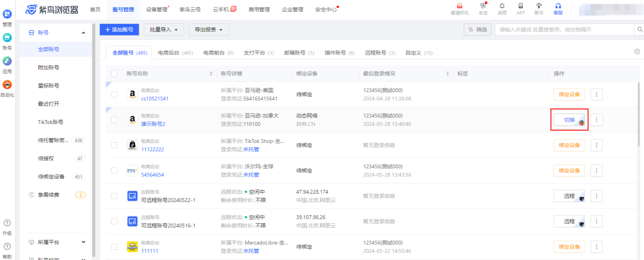The width and height of the screenshot is (644, 260).
Task: Open more options for account cs10521541
Action: click(x=596, y=94)
